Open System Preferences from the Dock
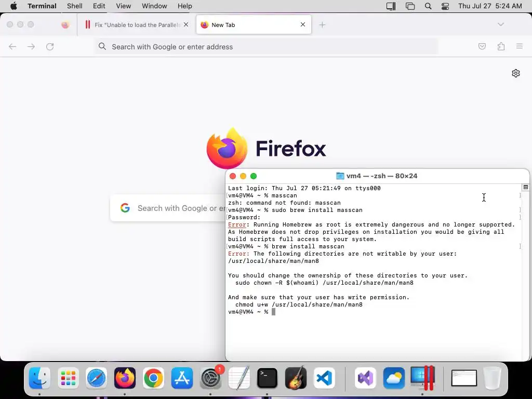Screen dimensions: 532x399 click(211, 378)
